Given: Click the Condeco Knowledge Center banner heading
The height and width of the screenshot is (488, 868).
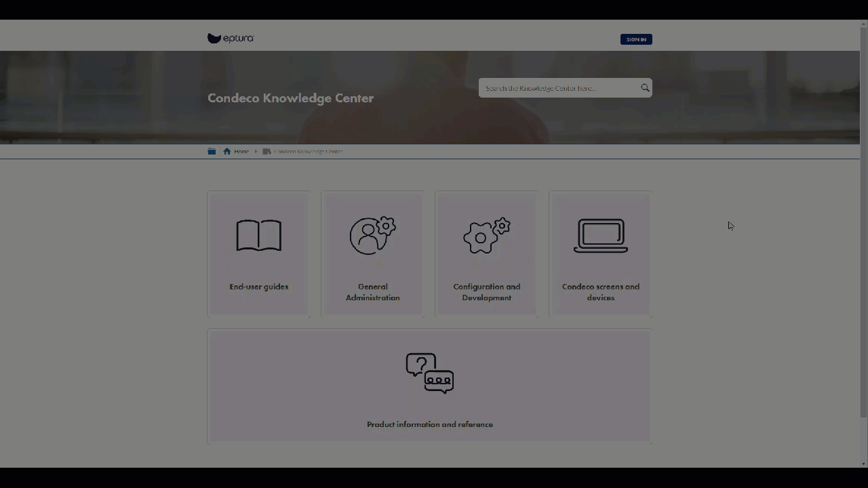Looking at the screenshot, I should (x=290, y=98).
